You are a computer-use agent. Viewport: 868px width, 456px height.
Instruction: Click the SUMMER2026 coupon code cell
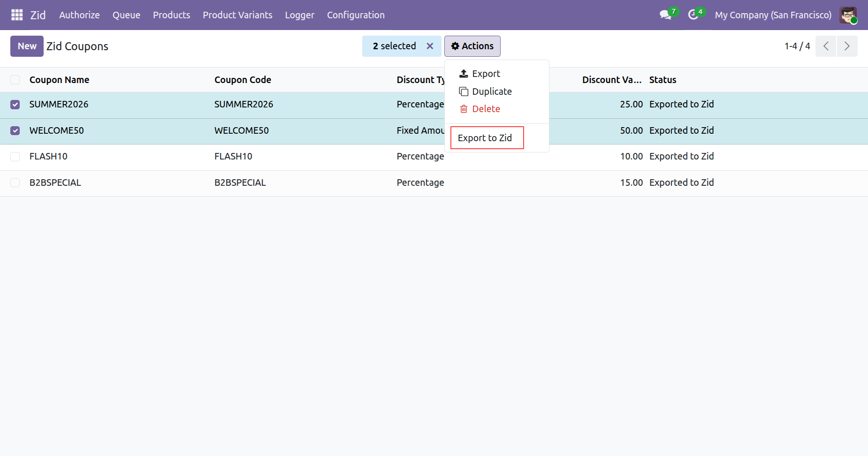tap(244, 104)
